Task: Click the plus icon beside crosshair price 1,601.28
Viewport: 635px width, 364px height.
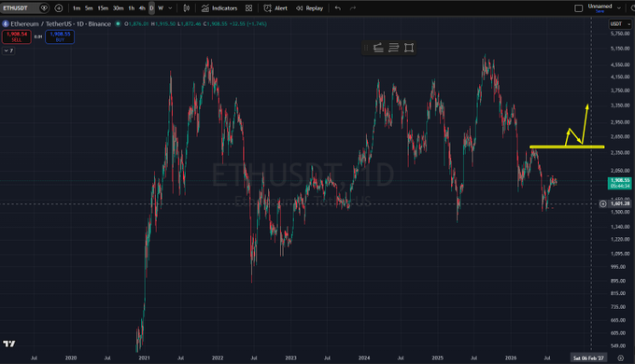Action: point(603,203)
